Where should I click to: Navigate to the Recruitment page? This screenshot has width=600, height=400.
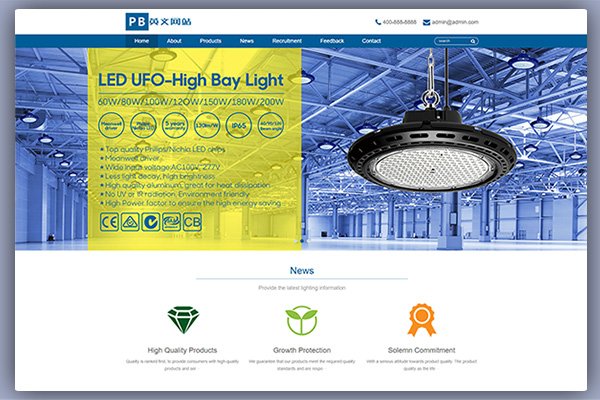click(x=287, y=41)
